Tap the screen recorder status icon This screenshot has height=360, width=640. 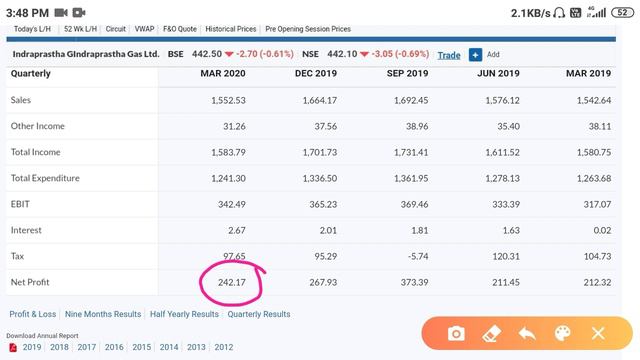click(79, 13)
